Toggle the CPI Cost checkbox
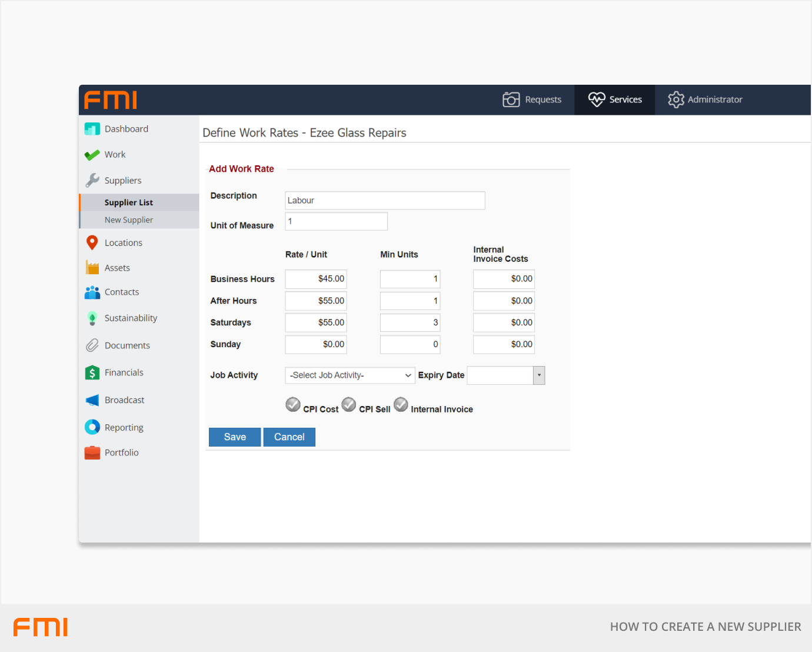The height and width of the screenshot is (652, 812). [293, 405]
